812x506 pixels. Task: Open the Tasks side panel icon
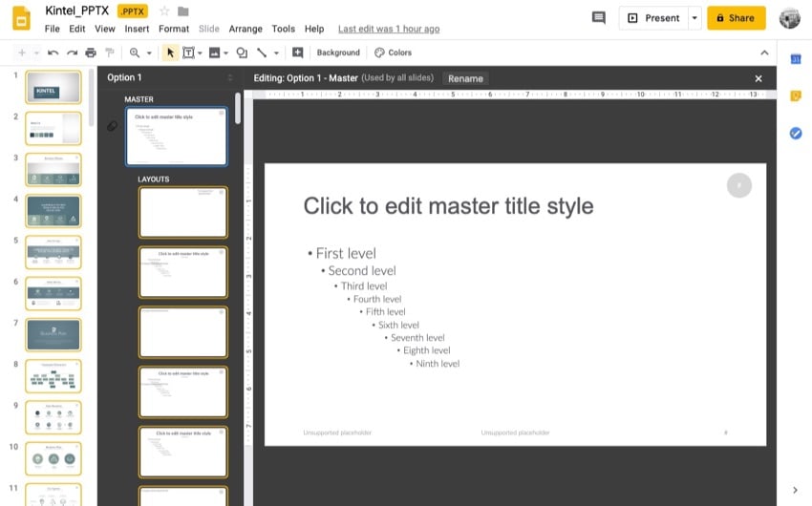coord(795,133)
